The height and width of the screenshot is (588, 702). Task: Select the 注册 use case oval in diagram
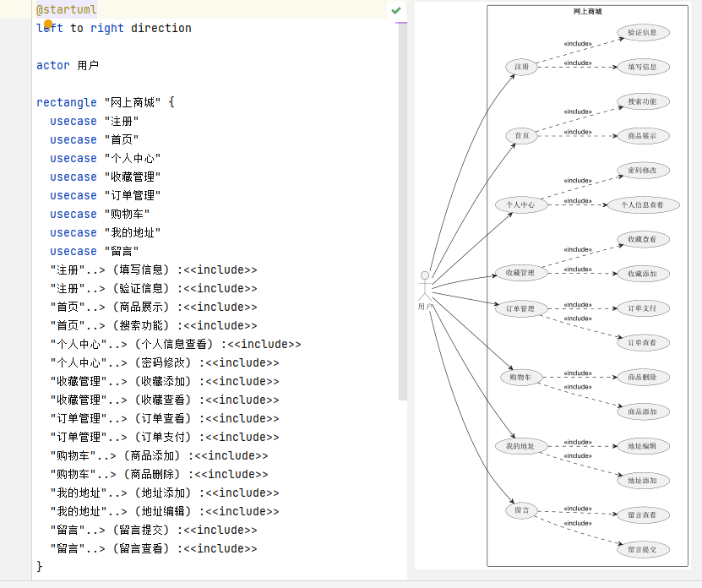point(521,67)
